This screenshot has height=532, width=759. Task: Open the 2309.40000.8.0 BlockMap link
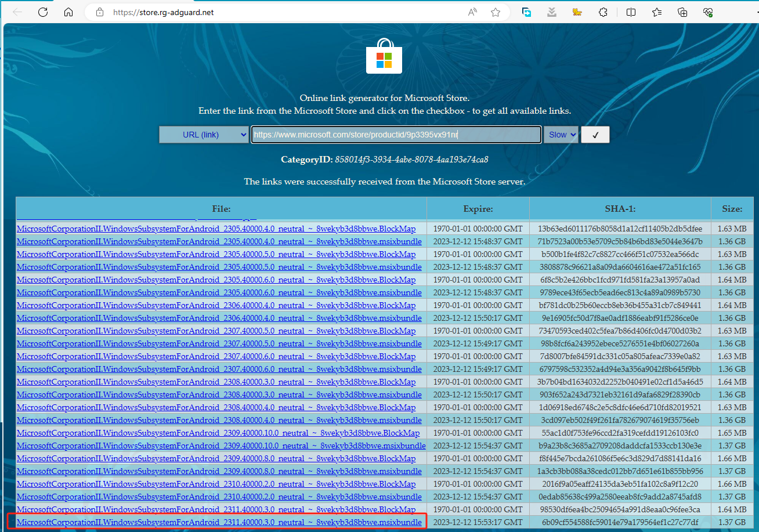coord(216,458)
